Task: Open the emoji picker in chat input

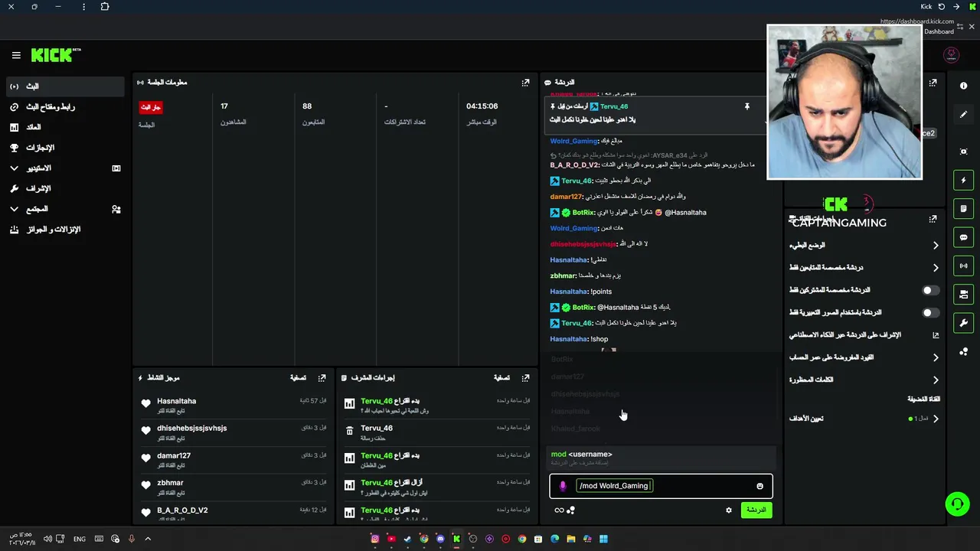Action: pyautogui.click(x=759, y=486)
